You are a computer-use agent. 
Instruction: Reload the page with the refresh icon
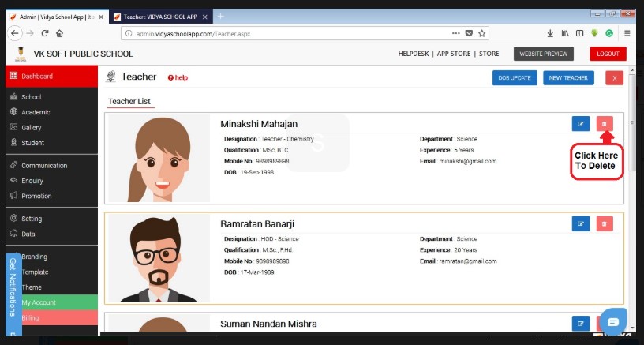coord(45,33)
